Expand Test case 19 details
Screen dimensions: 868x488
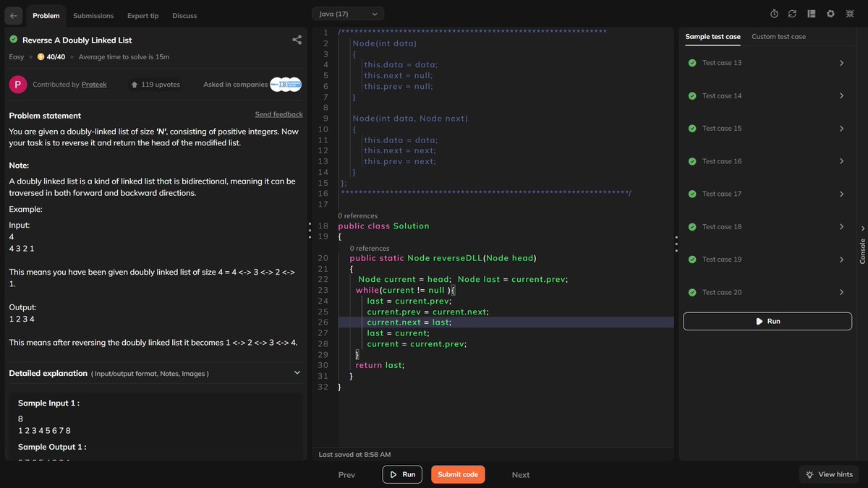pos(841,260)
